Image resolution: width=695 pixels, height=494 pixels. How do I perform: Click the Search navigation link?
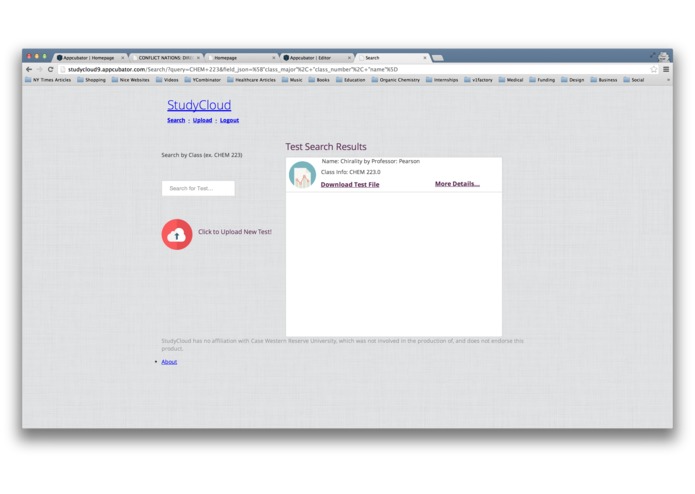(176, 120)
